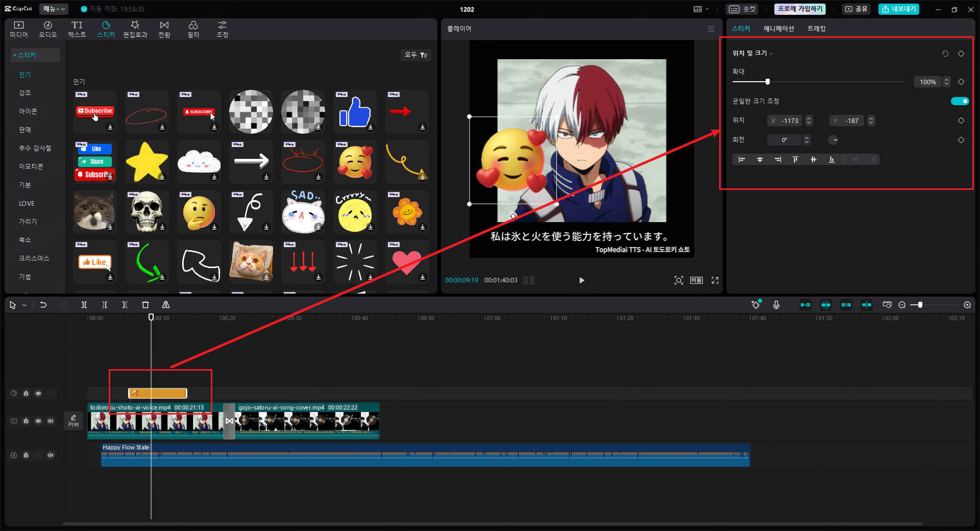Open the layout switch dropdown in title bar

pyautogui.click(x=701, y=9)
